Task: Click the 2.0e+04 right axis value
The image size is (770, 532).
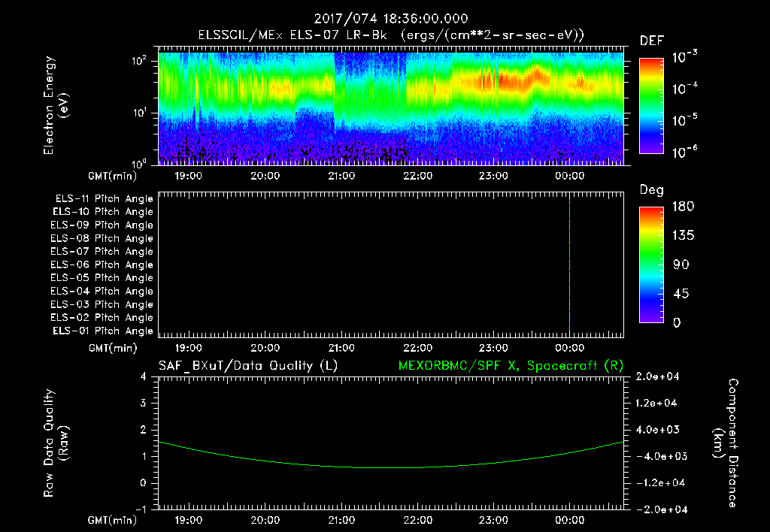Action: point(657,377)
